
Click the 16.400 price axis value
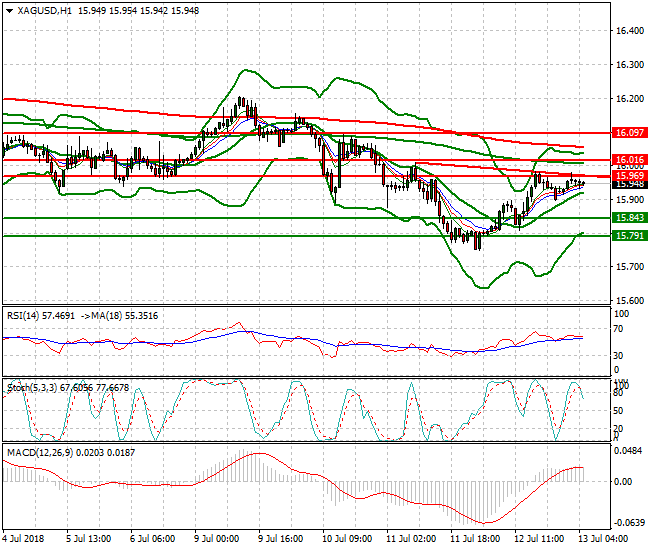(x=630, y=31)
